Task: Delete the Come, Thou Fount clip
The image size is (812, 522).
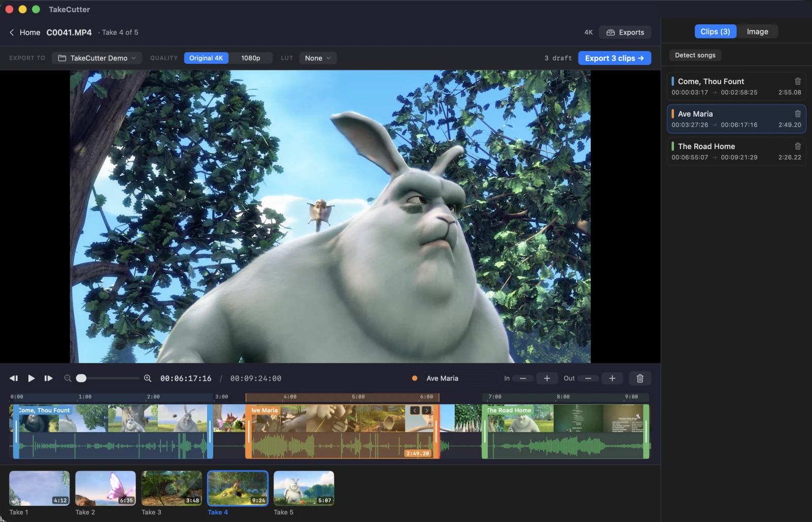Action: coord(797,81)
